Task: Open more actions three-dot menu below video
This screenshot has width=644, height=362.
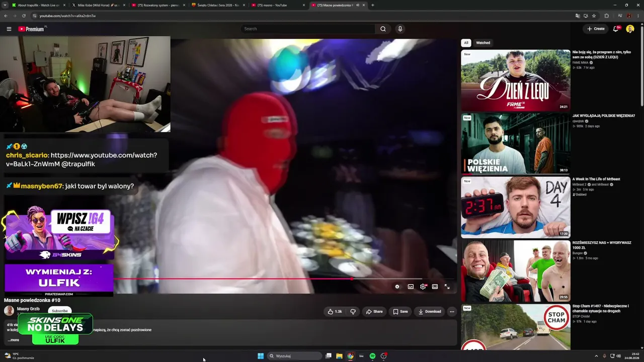Action: pos(452,312)
